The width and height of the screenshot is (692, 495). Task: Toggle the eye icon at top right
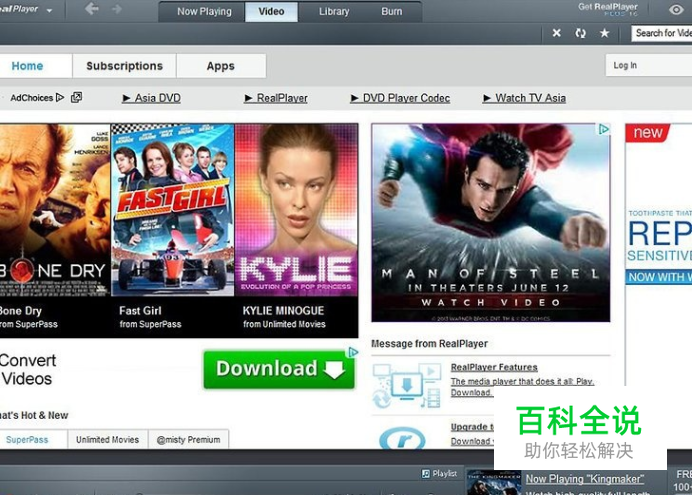[676, 9]
